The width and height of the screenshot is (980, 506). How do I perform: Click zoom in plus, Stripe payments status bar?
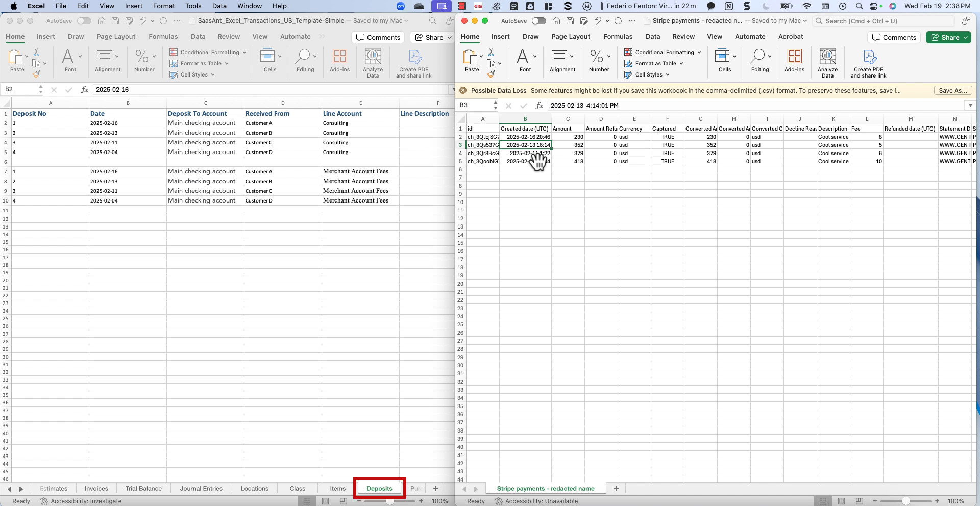tap(937, 501)
